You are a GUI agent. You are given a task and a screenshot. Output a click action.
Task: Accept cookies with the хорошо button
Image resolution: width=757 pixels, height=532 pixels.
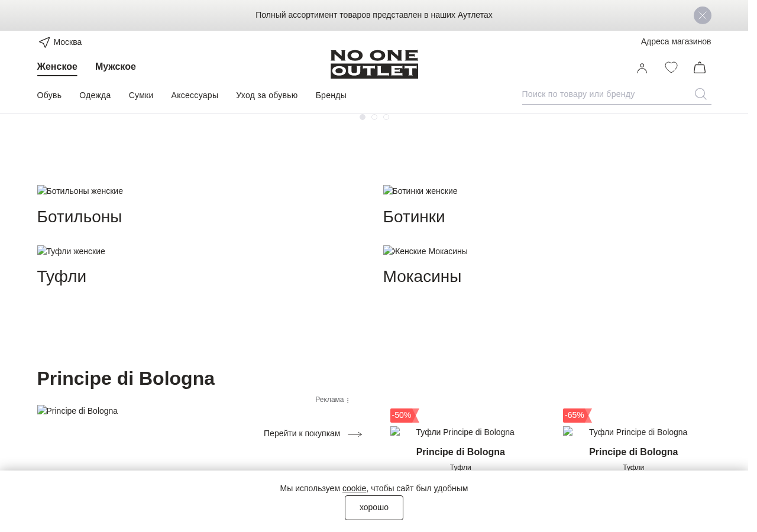tap(374, 508)
